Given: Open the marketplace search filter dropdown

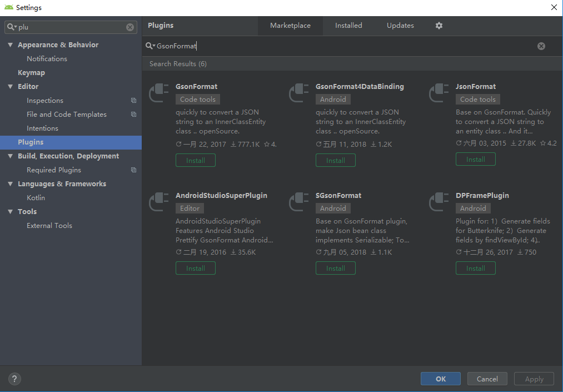Looking at the screenshot, I should 151,46.
